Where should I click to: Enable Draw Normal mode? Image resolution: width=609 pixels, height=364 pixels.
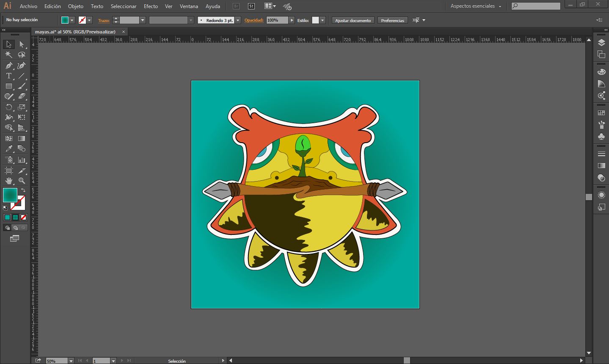7,228
